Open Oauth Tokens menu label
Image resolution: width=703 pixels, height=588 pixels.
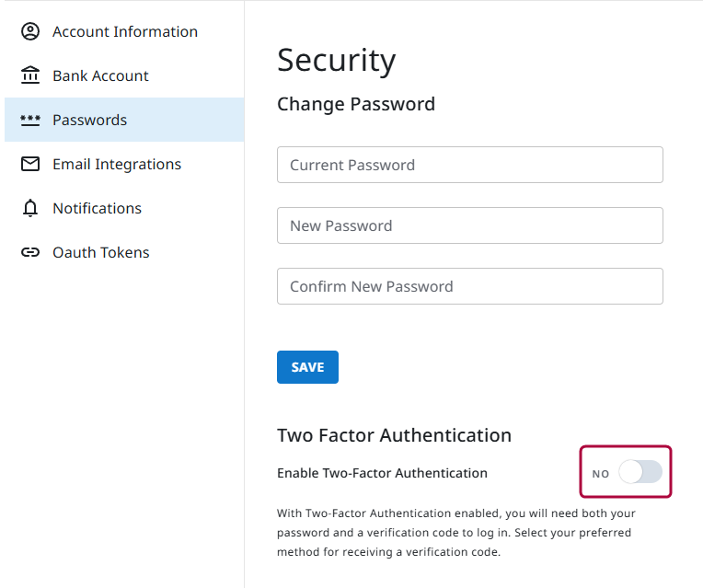101,252
